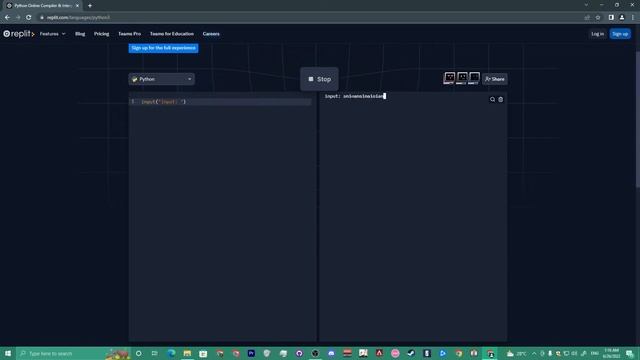Open a new browser tab
The image size is (640, 360).
coord(90,6)
